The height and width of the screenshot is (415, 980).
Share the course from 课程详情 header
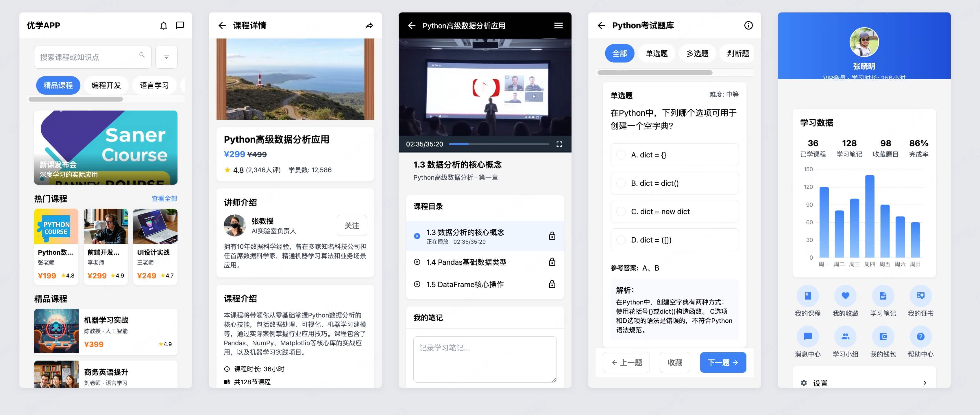point(369,25)
